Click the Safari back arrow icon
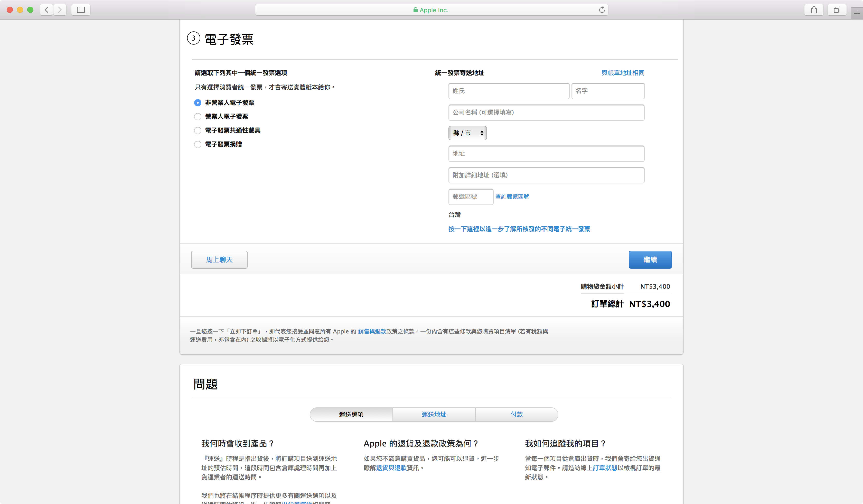The height and width of the screenshot is (504, 863). 46,10
